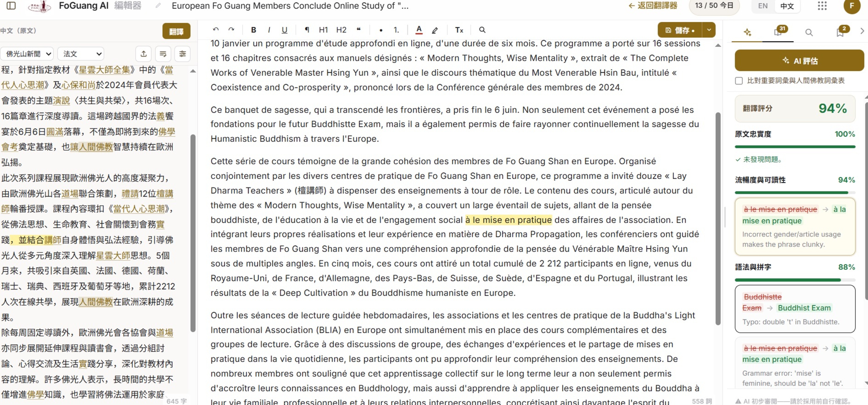This screenshot has width=868, height=405.
Task: Undo the last edit
Action: (x=216, y=30)
